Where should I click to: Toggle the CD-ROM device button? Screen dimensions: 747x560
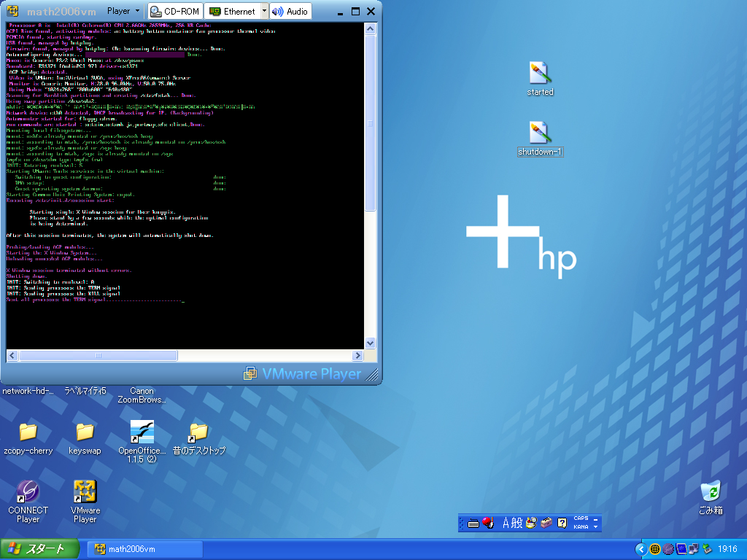[x=175, y=12]
